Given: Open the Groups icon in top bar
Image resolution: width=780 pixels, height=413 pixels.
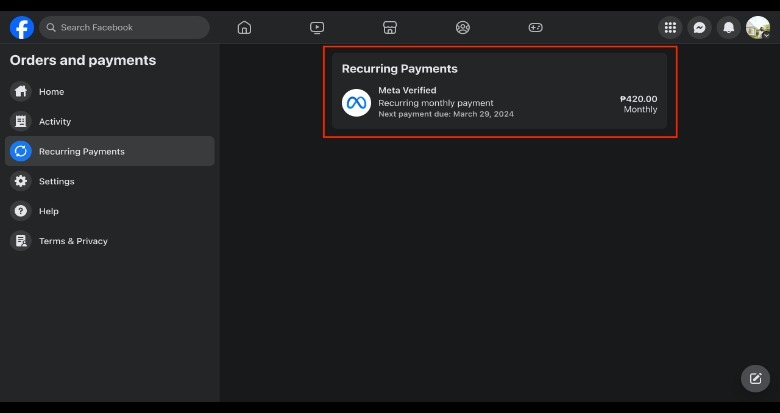Looking at the screenshot, I should click(462, 27).
